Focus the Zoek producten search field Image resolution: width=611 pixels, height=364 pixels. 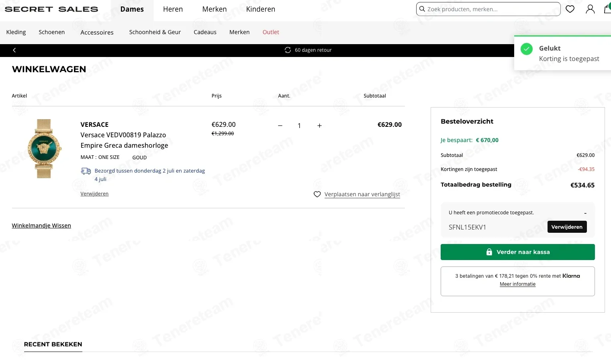pyautogui.click(x=488, y=9)
